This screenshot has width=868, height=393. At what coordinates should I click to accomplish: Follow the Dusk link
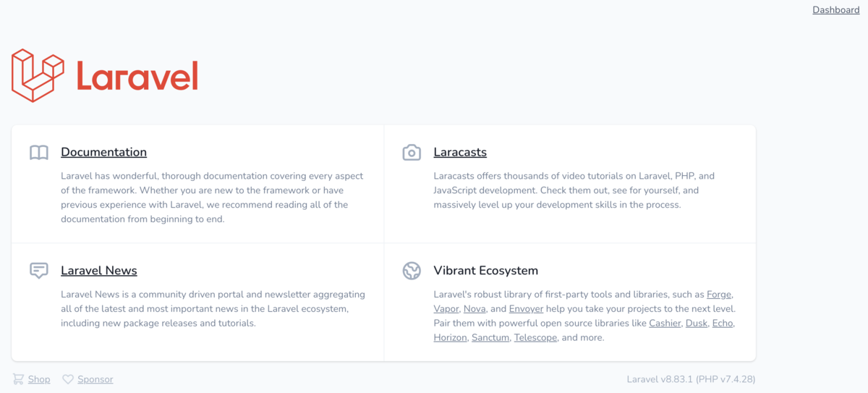pyautogui.click(x=697, y=324)
